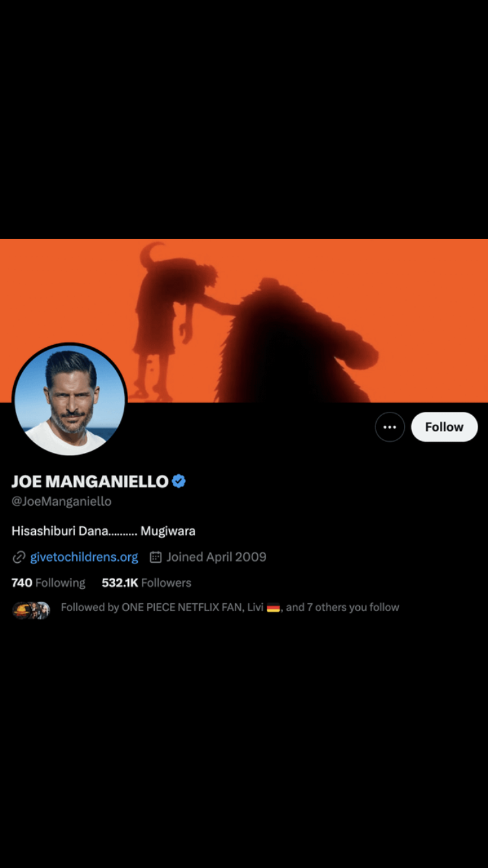Open the 532.1K Followers list

point(146,583)
